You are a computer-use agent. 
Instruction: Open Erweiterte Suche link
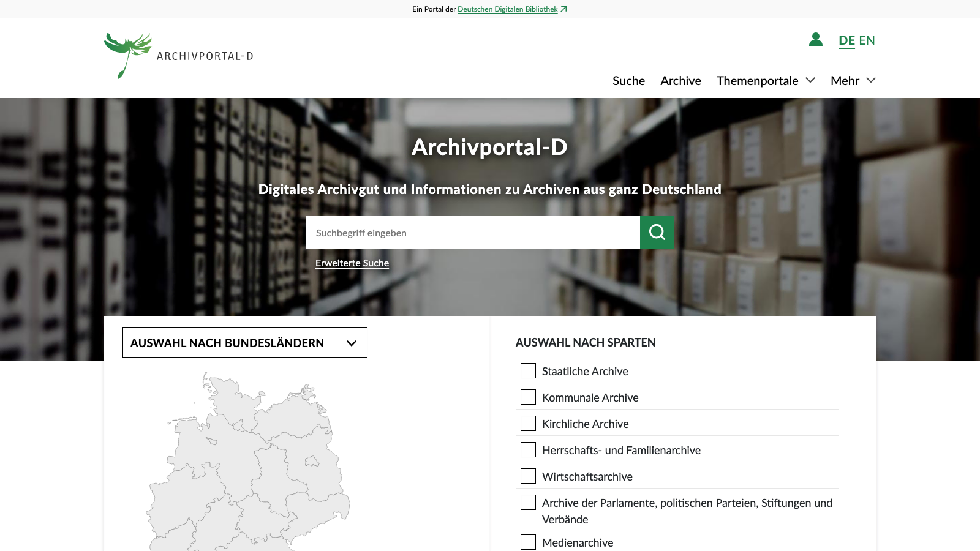(x=352, y=263)
